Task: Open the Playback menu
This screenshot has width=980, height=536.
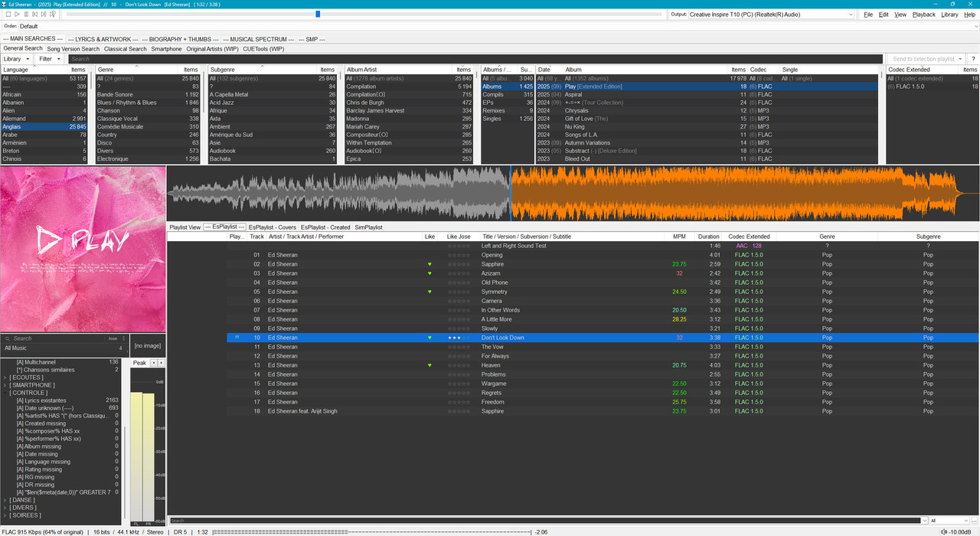Action: point(924,15)
